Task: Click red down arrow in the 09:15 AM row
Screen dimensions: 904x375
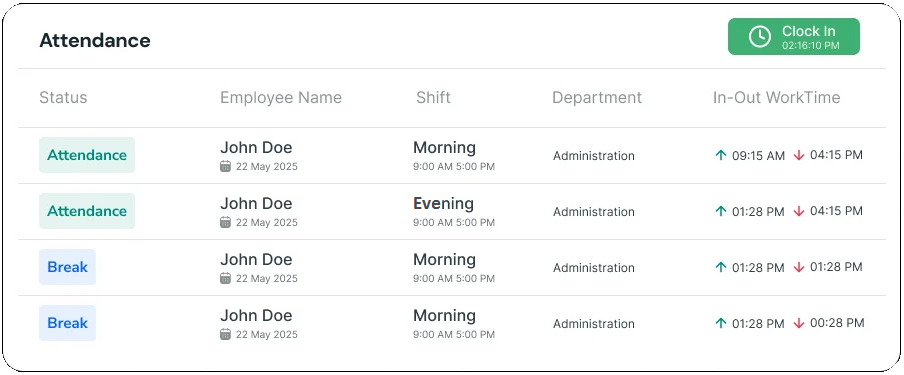Action: point(798,155)
